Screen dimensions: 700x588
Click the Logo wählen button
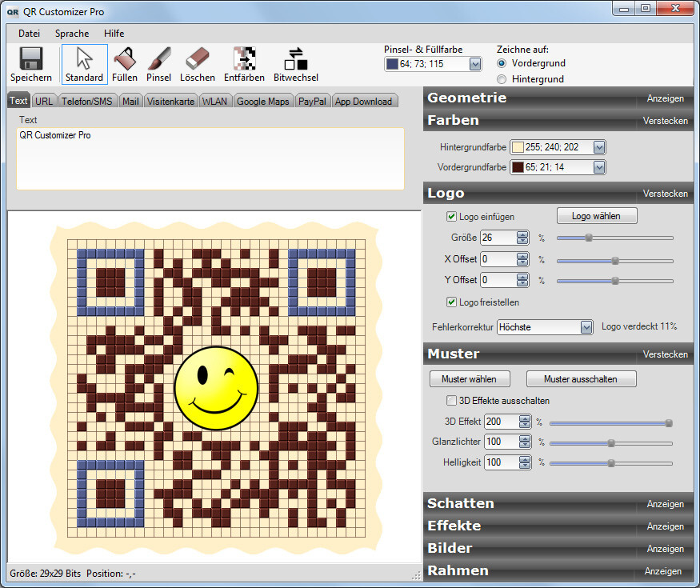click(597, 216)
